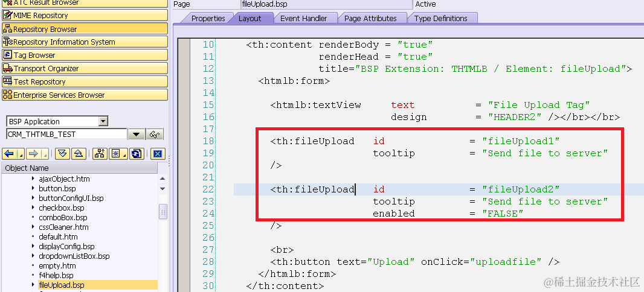Expand the checkbox.bsp tree node
This screenshot has width=644, height=292.
33,208
